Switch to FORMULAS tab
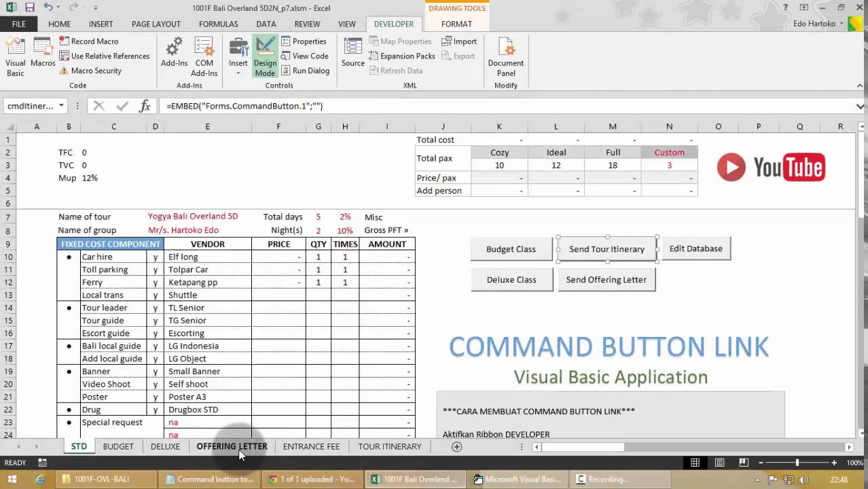868x489 pixels. pyautogui.click(x=218, y=24)
